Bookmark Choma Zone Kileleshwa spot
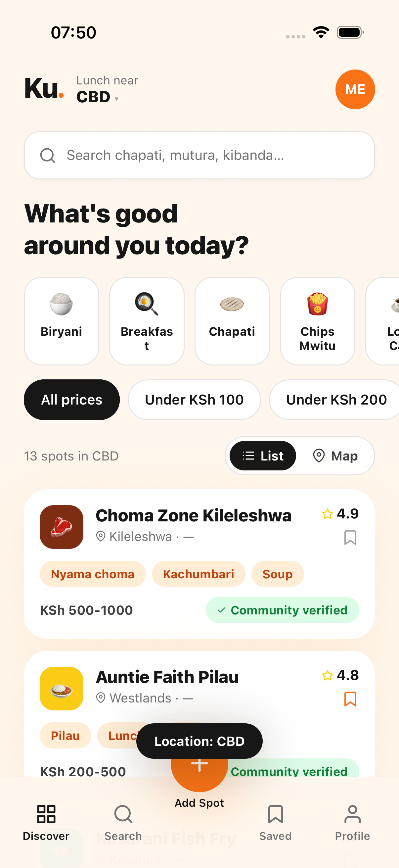Screen dimensions: 399x868 point(350,537)
